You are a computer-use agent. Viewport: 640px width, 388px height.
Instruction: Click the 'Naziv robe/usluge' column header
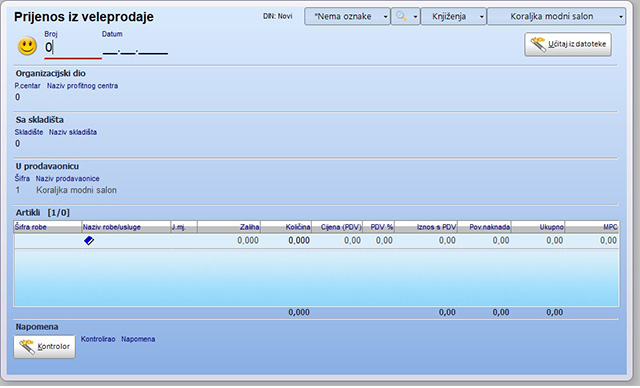[x=126, y=227]
